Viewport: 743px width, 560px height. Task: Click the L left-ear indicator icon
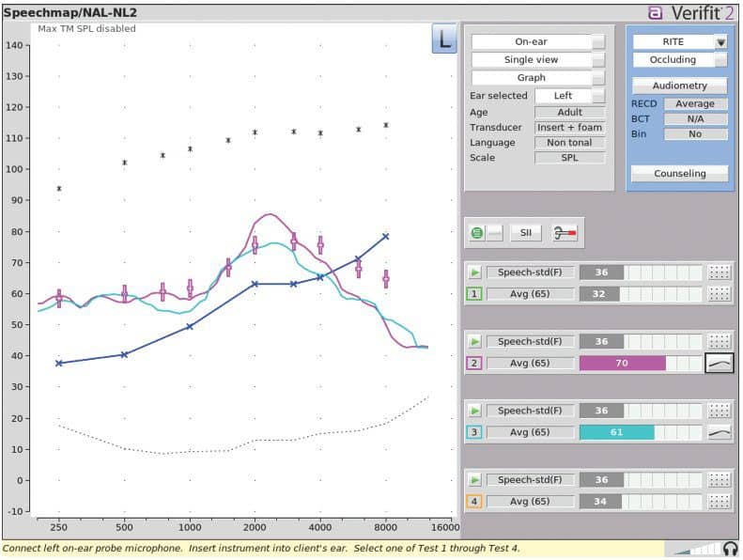(x=444, y=39)
